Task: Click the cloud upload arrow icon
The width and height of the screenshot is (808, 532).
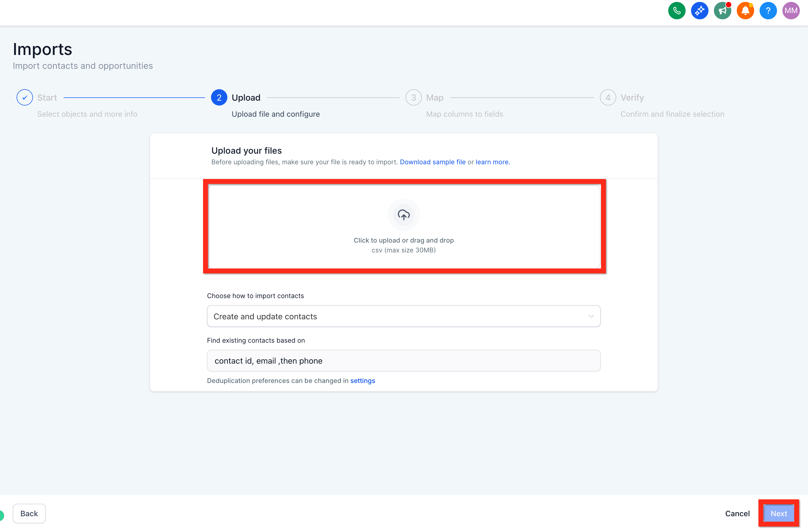Action: pos(404,215)
